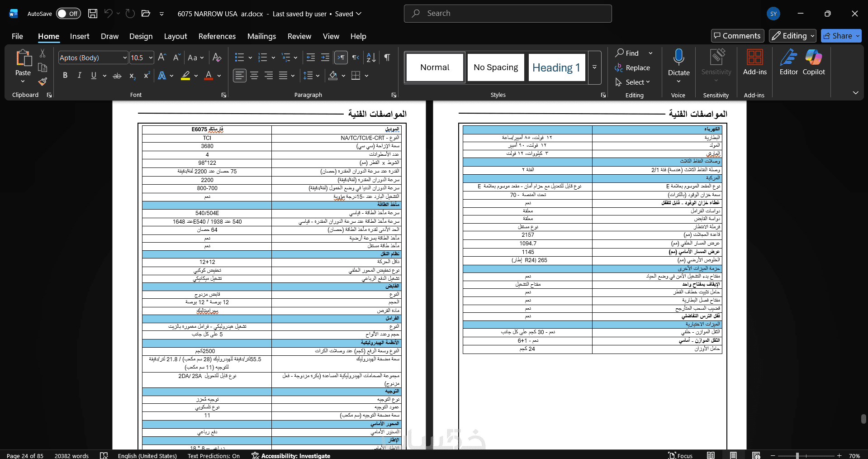
Task: Toggle the AutoSave switch
Action: pyautogui.click(x=68, y=14)
